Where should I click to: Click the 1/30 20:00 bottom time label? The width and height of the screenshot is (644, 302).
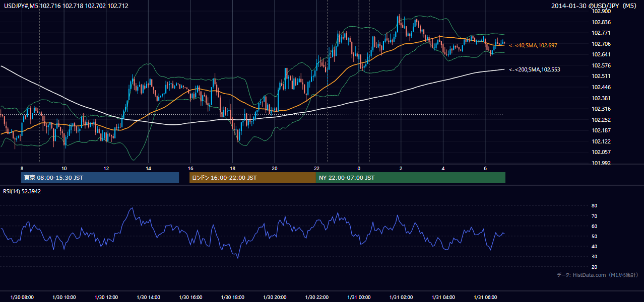[275, 297]
